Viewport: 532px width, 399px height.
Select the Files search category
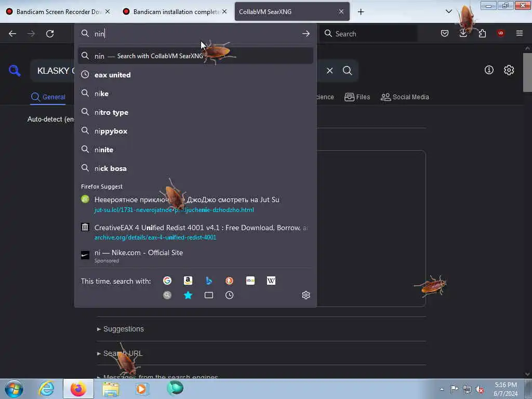coord(357,97)
